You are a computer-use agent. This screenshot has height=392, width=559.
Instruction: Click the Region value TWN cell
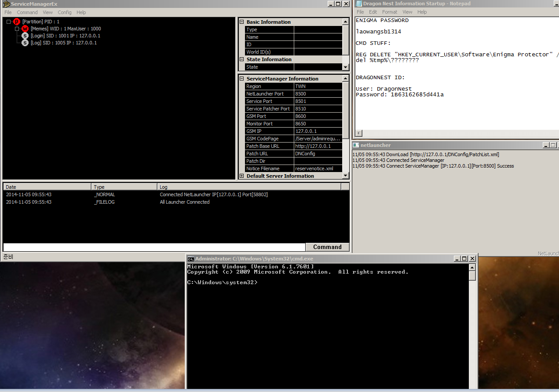tap(318, 86)
